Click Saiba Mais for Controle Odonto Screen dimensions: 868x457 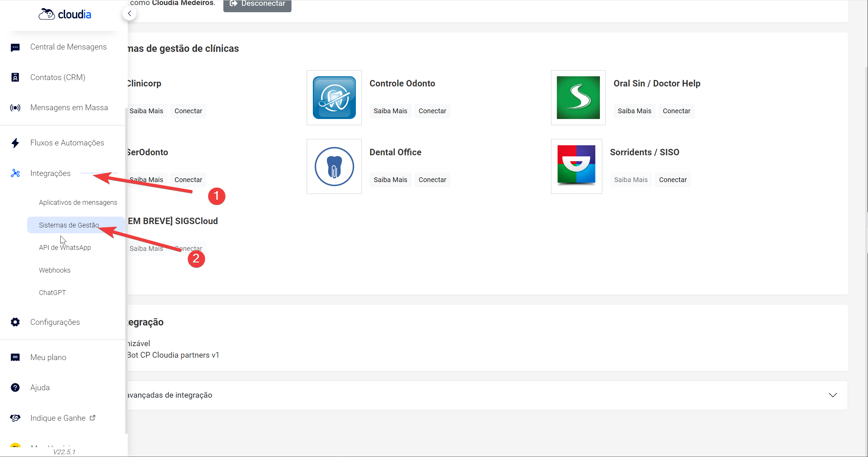click(390, 111)
